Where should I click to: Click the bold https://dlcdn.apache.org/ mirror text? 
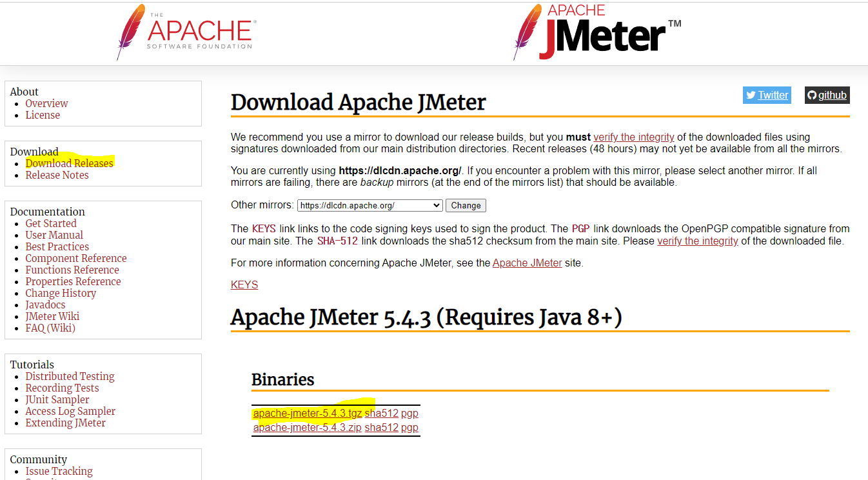tap(400, 171)
